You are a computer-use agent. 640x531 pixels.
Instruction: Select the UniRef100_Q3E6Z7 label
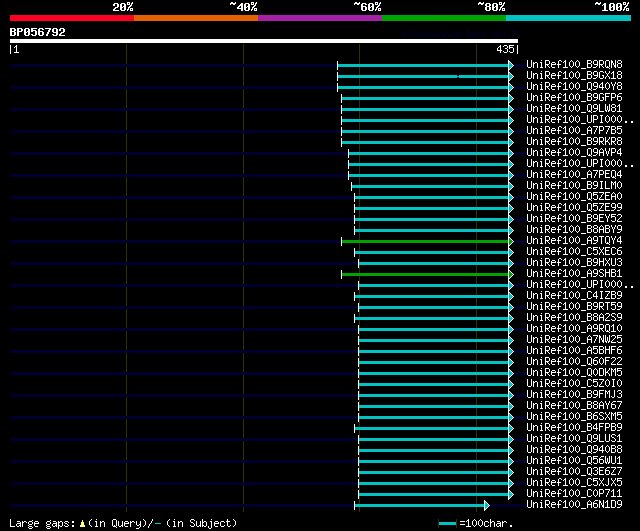tap(574, 472)
